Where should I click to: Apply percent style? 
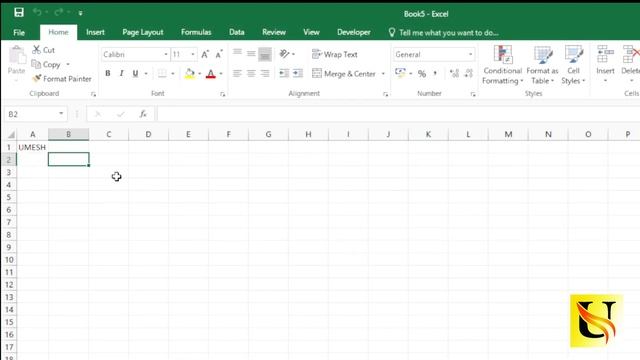click(422, 73)
